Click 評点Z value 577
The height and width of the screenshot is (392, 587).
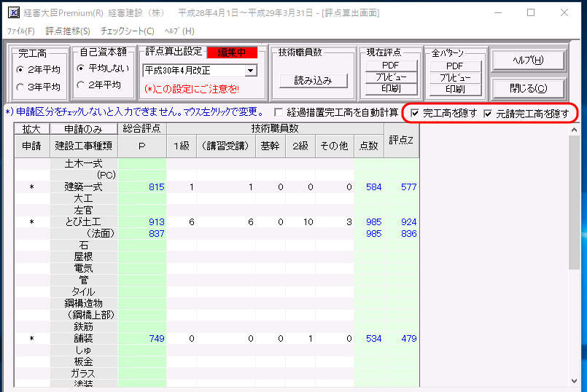pos(401,187)
